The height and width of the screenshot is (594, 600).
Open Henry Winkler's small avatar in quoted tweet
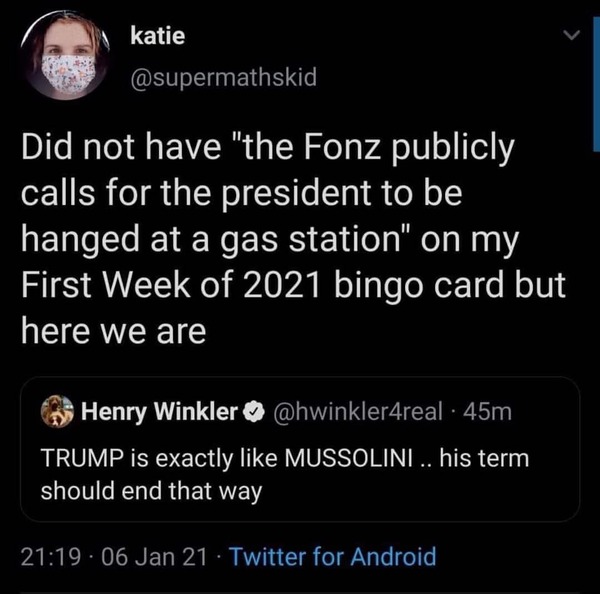point(56,412)
